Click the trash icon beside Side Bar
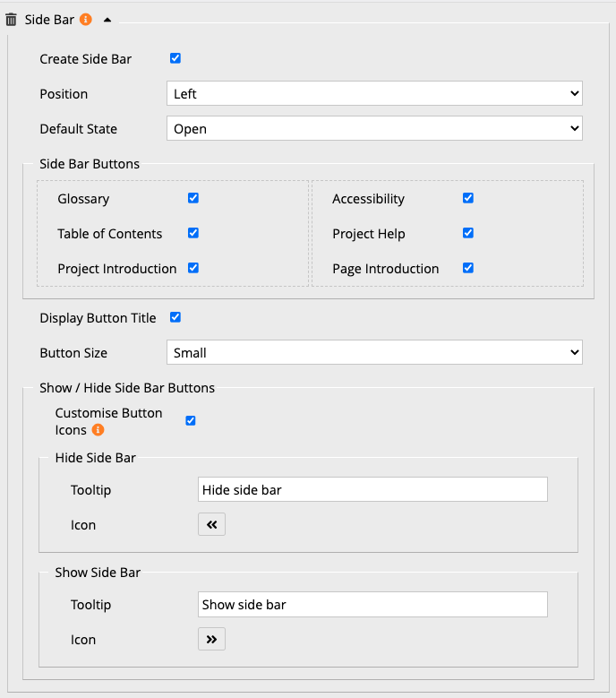This screenshot has height=698, width=616. pyautogui.click(x=12, y=19)
